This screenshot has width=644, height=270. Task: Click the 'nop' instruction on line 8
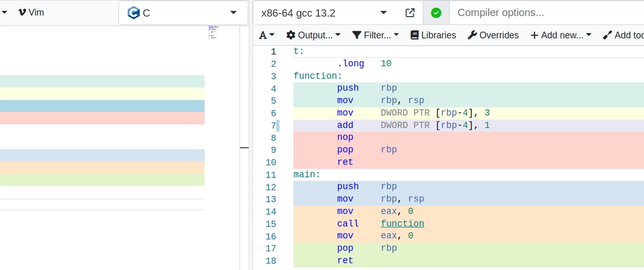[x=345, y=138]
